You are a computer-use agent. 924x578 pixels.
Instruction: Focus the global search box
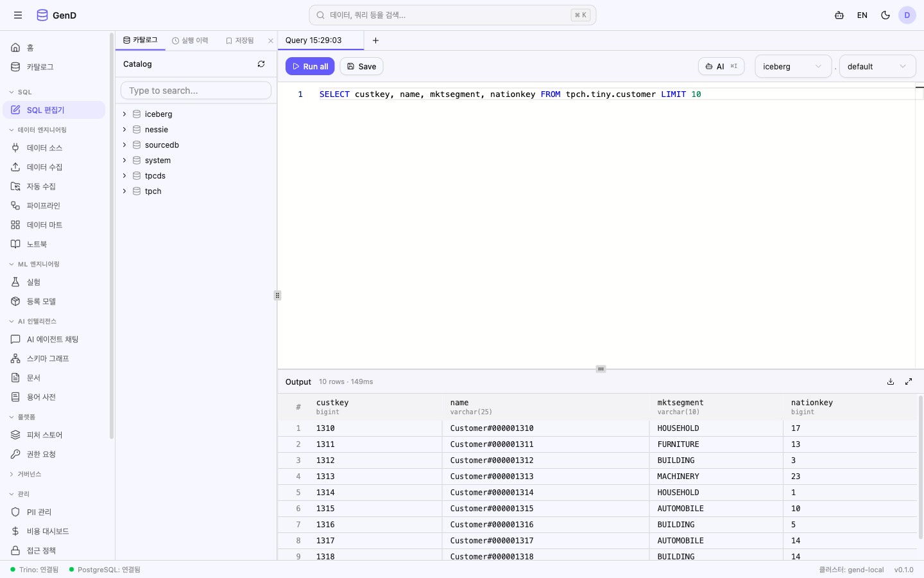coord(452,15)
